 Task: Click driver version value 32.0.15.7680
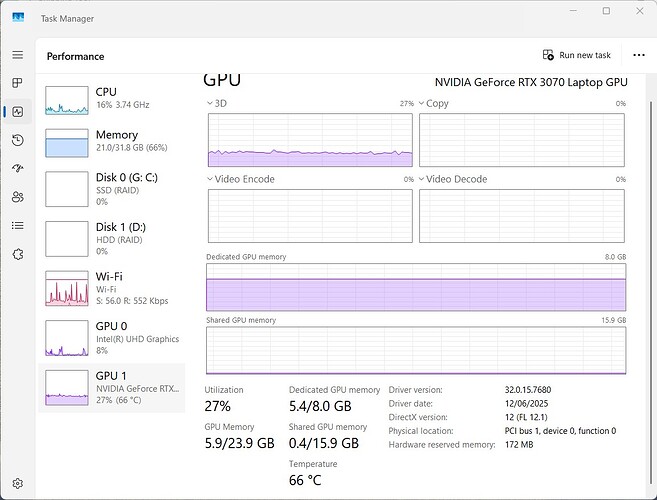click(x=528, y=390)
